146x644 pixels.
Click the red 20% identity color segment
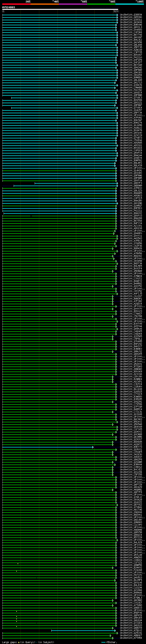[16, 4]
